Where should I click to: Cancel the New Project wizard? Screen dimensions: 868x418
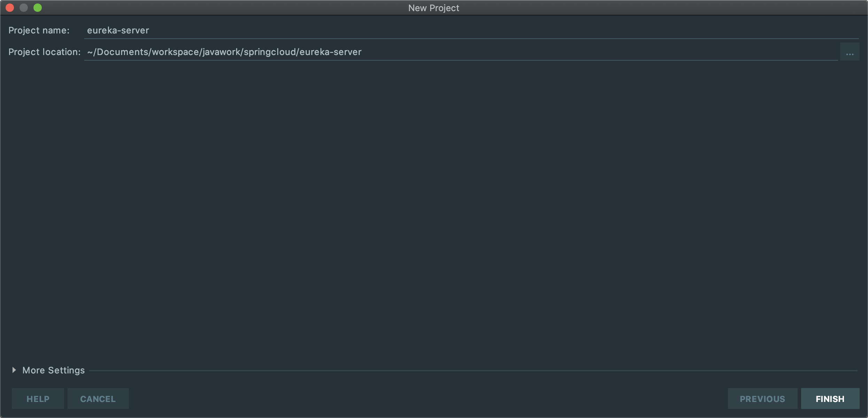pos(98,398)
